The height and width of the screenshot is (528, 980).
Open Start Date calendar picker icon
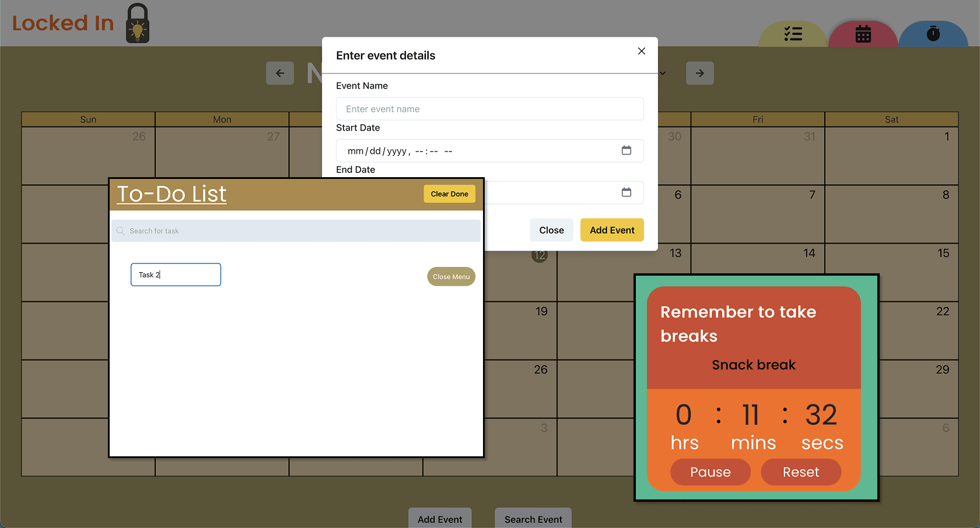626,150
